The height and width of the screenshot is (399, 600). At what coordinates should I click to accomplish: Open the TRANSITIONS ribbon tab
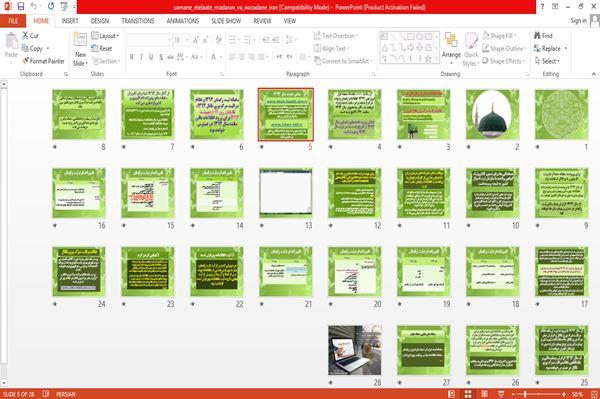(138, 21)
